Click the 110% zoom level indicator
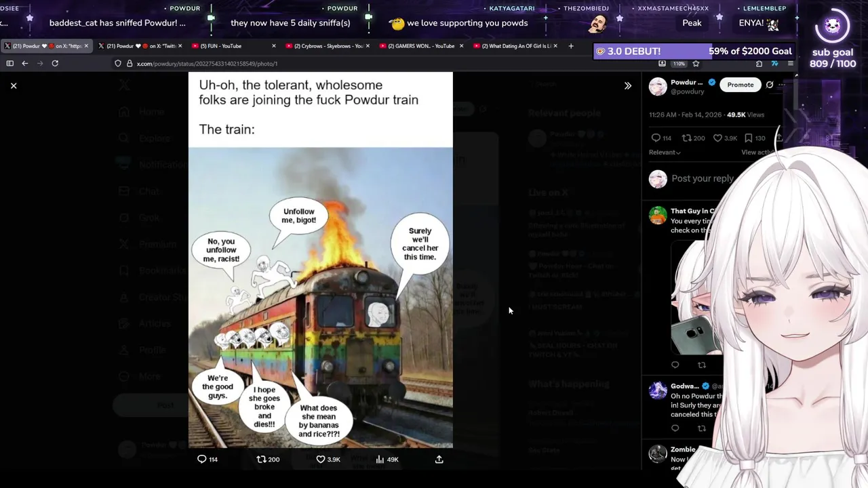 pyautogui.click(x=679, y=64)
